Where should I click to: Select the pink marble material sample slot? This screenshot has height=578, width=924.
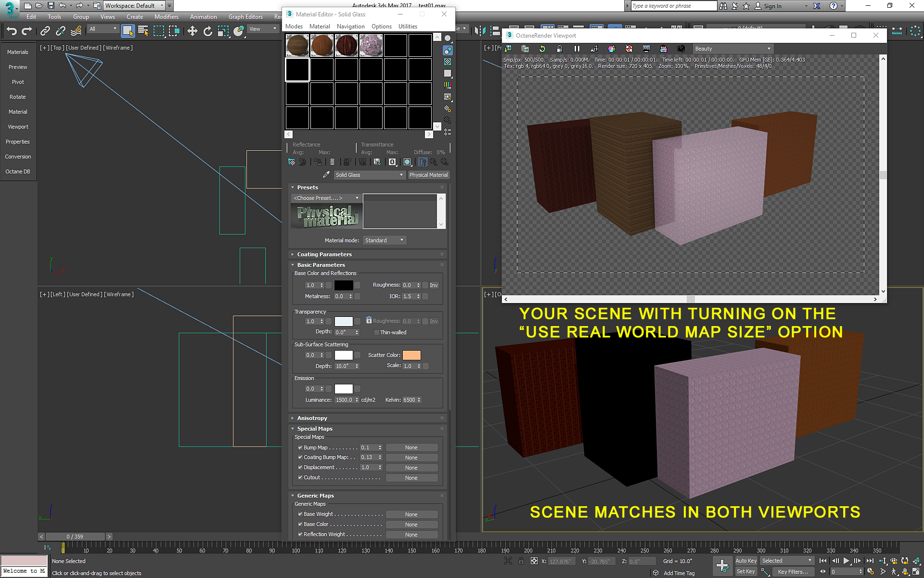point(371,46)
